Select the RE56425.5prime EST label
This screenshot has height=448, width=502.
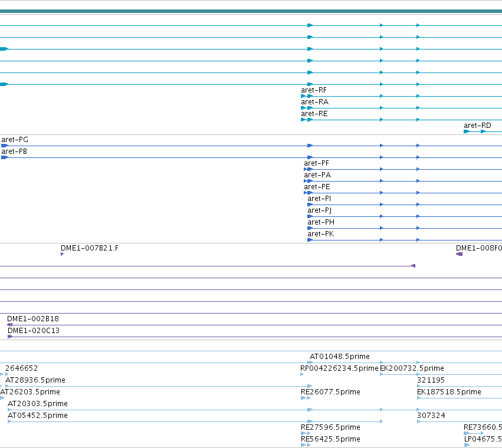coord(330,439)
